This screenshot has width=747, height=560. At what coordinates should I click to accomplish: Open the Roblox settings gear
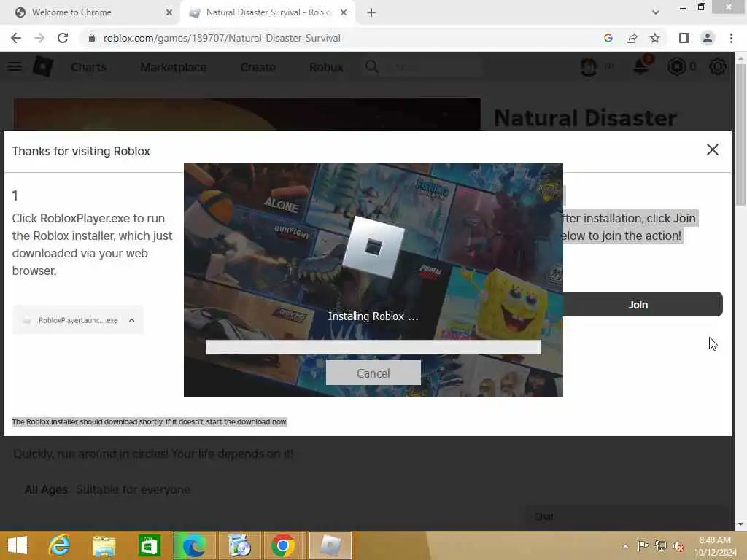pyautogui.click(x=718, y=66)
